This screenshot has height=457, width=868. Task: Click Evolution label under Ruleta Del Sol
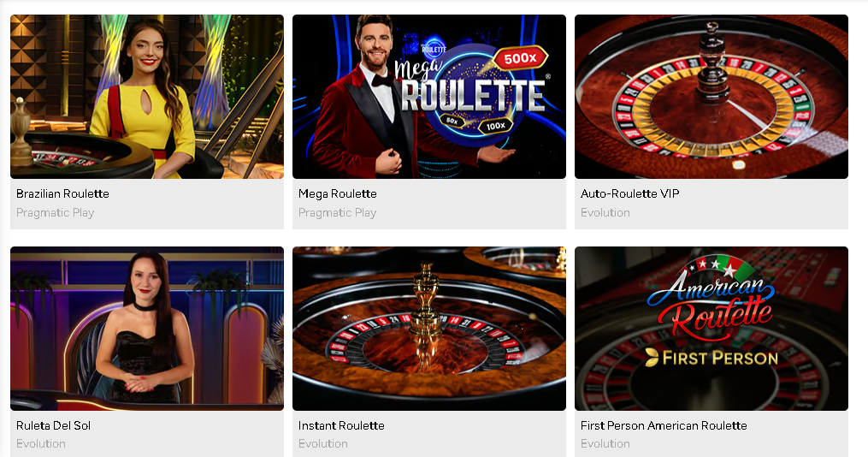click(x=41, y=443)
